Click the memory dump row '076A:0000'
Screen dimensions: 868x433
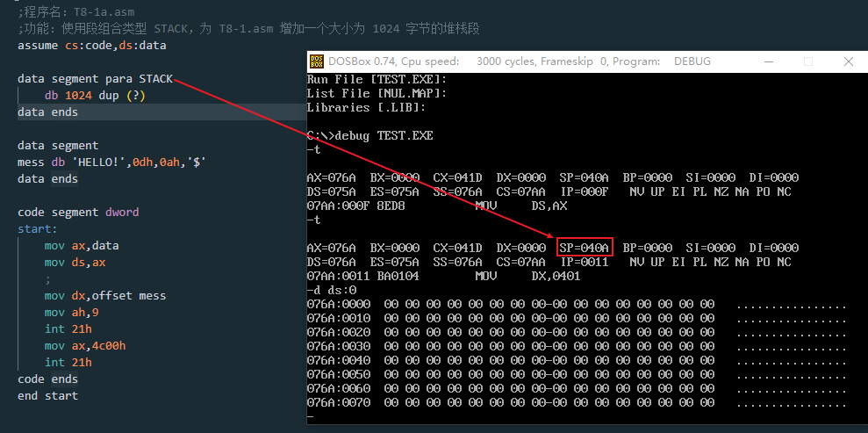577,304
